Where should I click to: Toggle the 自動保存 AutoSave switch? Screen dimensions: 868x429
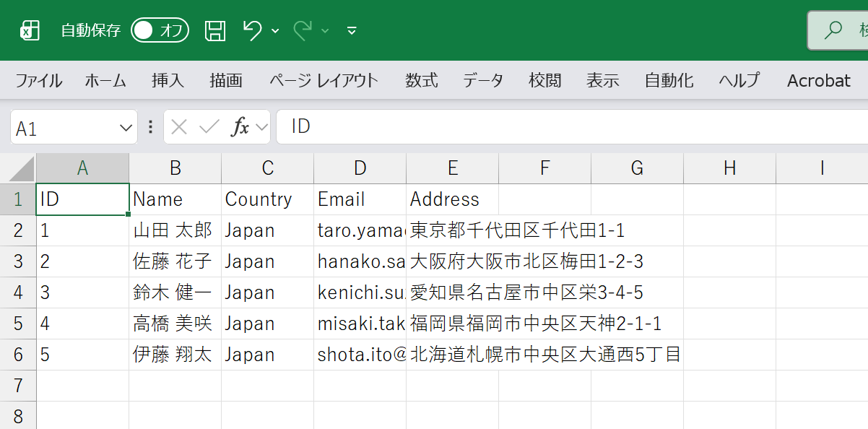pyautogui.click(x=160, y=30)
